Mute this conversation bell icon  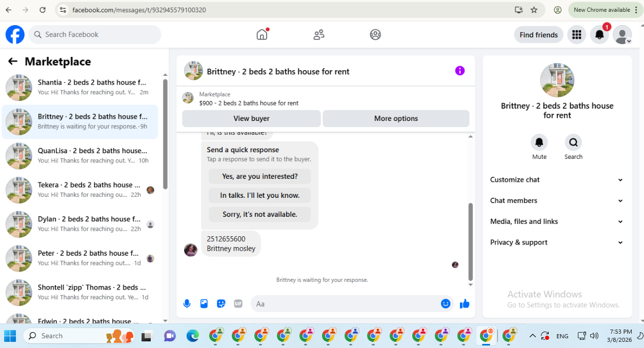click(x=539, y=142)
